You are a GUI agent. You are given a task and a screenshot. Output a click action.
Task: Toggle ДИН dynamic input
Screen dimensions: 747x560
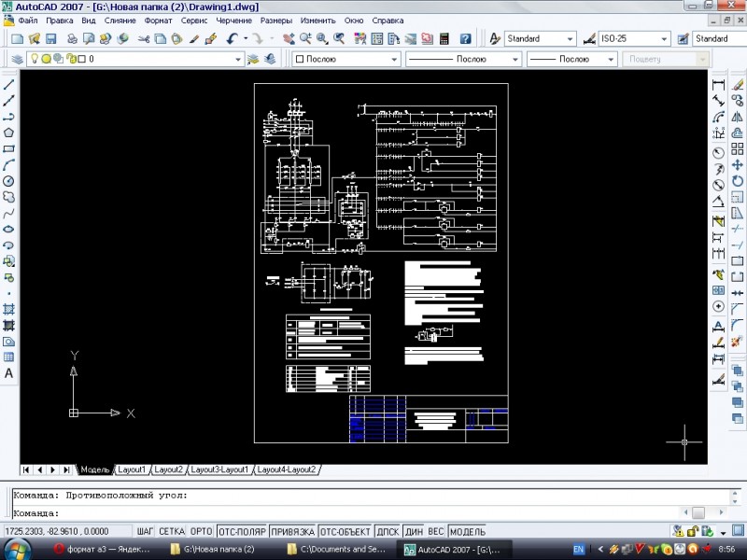tap(414, 531)
